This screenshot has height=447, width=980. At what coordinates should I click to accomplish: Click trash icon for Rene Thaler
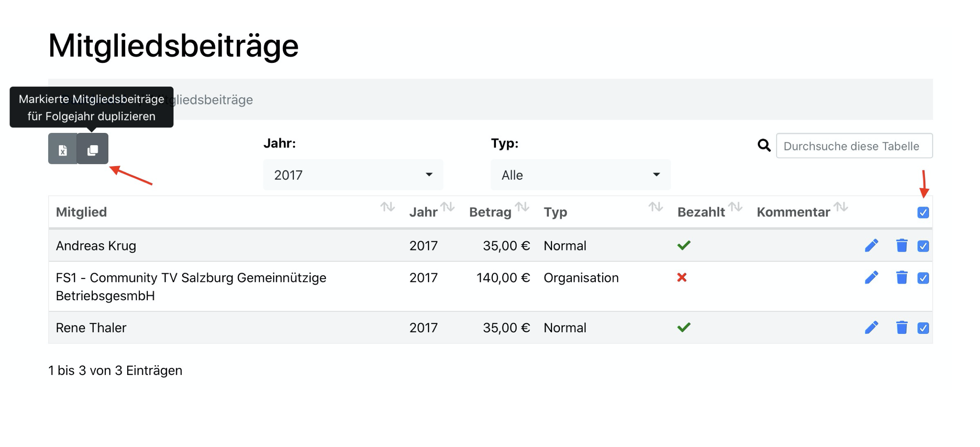point(901,328)
